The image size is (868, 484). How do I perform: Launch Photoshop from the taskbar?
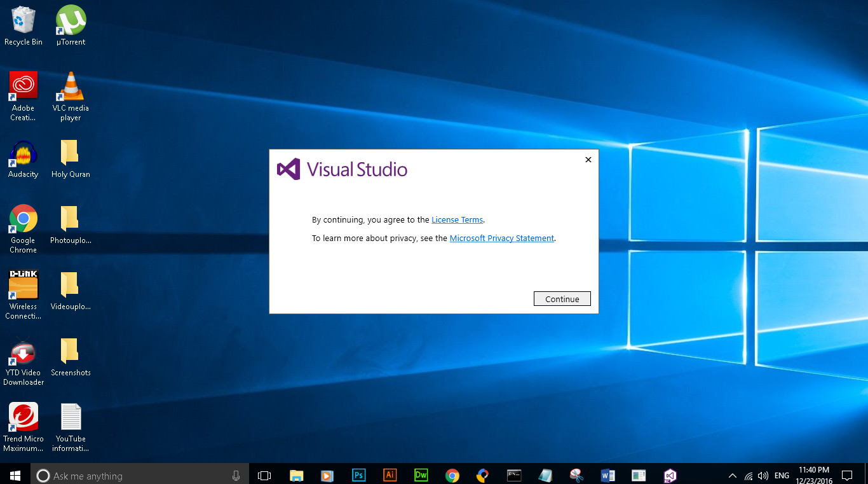coord(358,475)
